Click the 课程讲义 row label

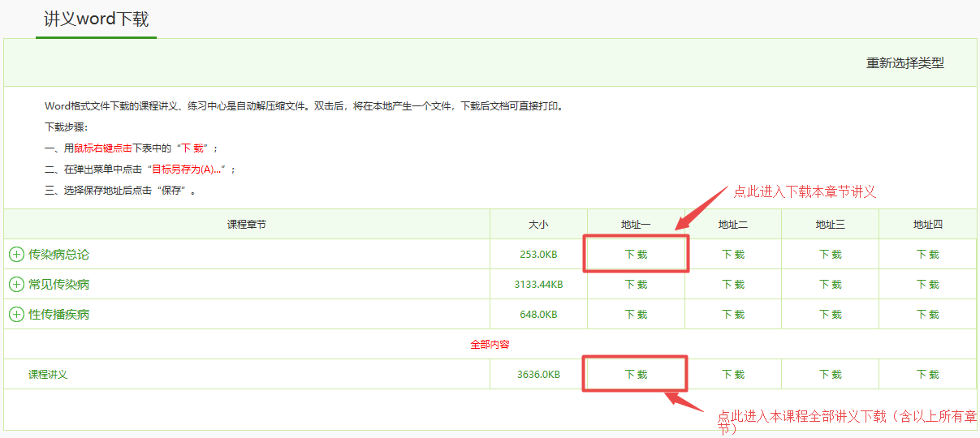click(x=48, y=375)
